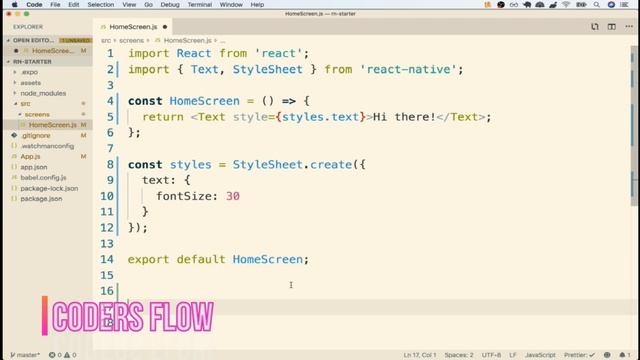This screenshot has height=360, width=640.
Task: Open the package.json file
Action: [41, 199]
